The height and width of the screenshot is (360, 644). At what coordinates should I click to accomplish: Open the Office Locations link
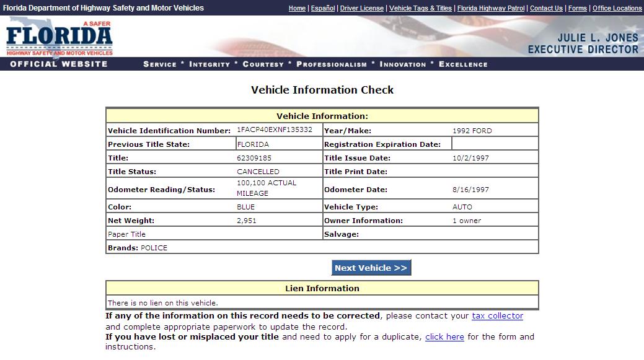click(x=617, y=8)
